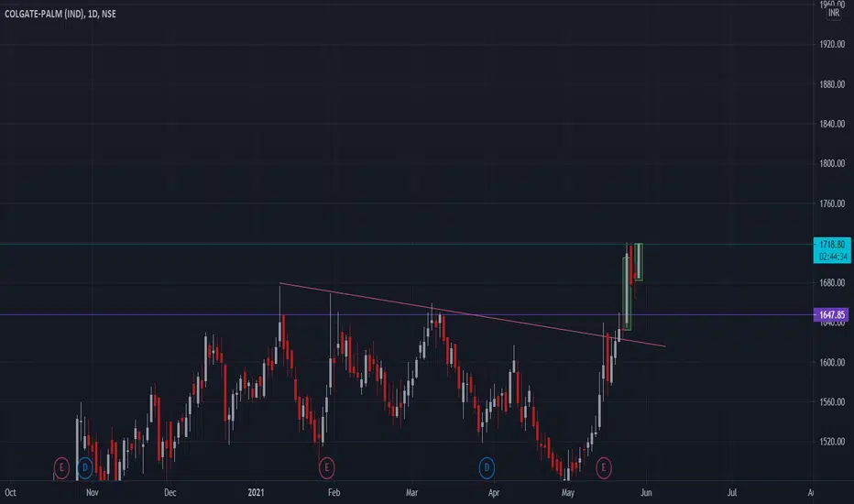
Task: Click the 1680.00 price axis label
Action: click(x=832, y=283)
